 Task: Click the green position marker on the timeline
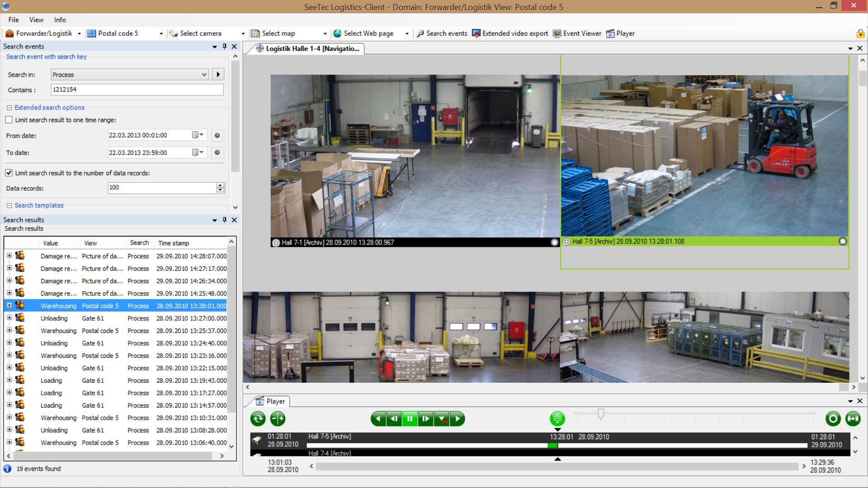[x=552, y=446]
